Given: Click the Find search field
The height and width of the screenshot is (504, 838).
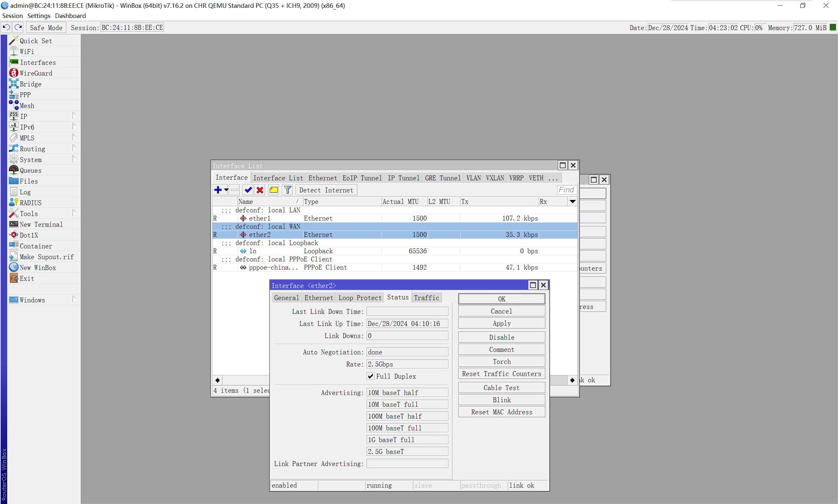Looking at the screenshot, I should coord(567,190).
